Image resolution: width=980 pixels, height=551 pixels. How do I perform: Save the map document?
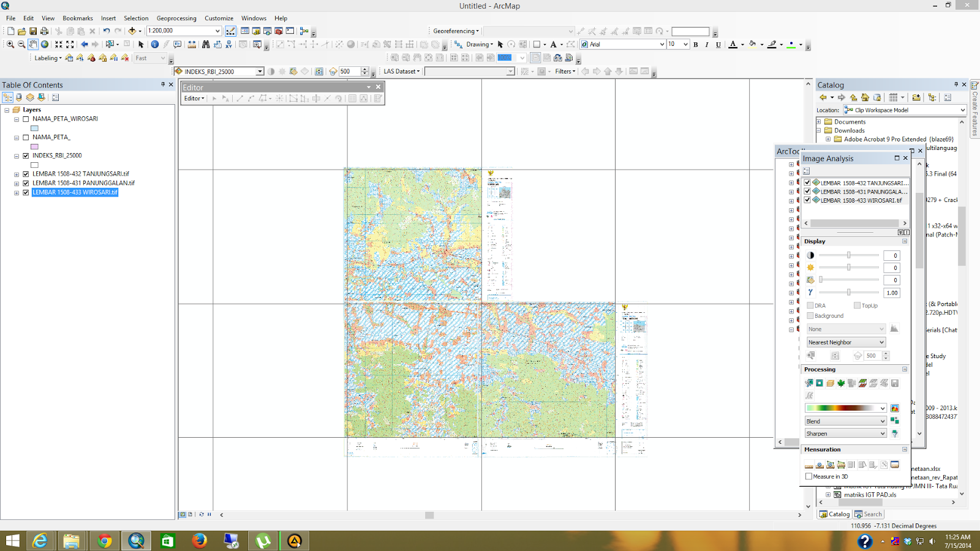(x=33, y=31)
